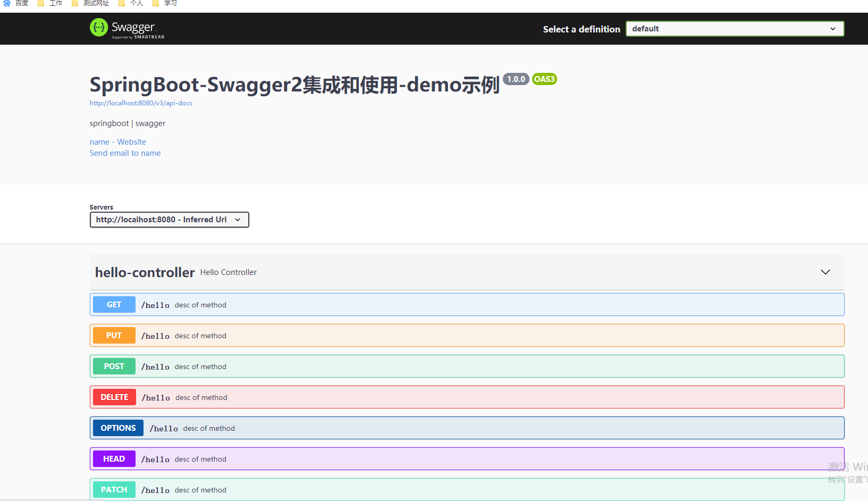Click '/hello' path in the POST row
The image size is (868, 501).
coord(155,367)
